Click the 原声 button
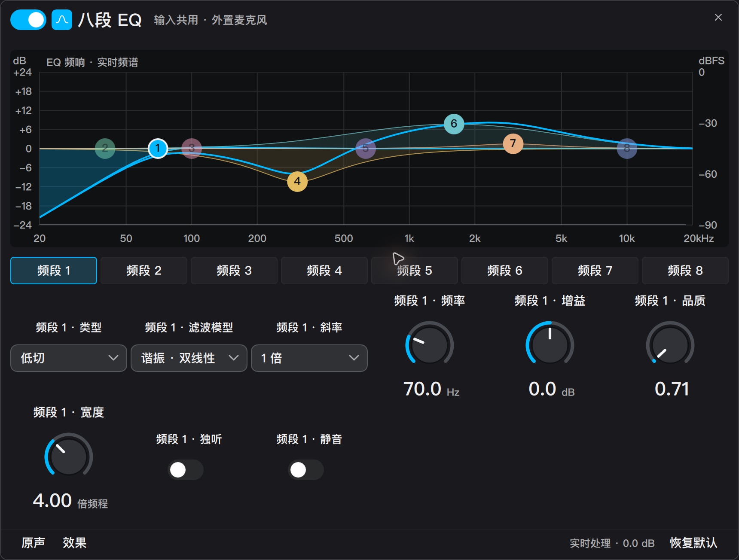Viewport: 739px width, 560px height. (x=34, y=543)
